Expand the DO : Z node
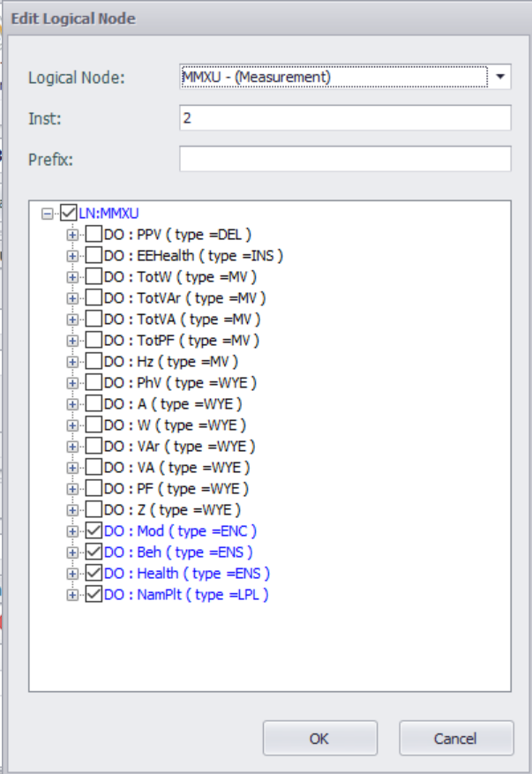This screenshot has height=774, width=532. [72, 509]
